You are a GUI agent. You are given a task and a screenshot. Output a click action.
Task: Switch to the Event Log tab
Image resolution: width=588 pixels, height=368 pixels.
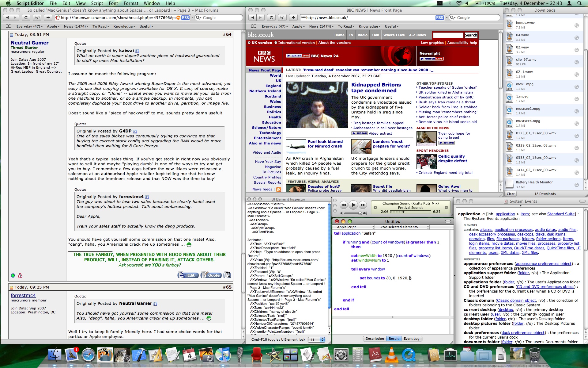411,339
